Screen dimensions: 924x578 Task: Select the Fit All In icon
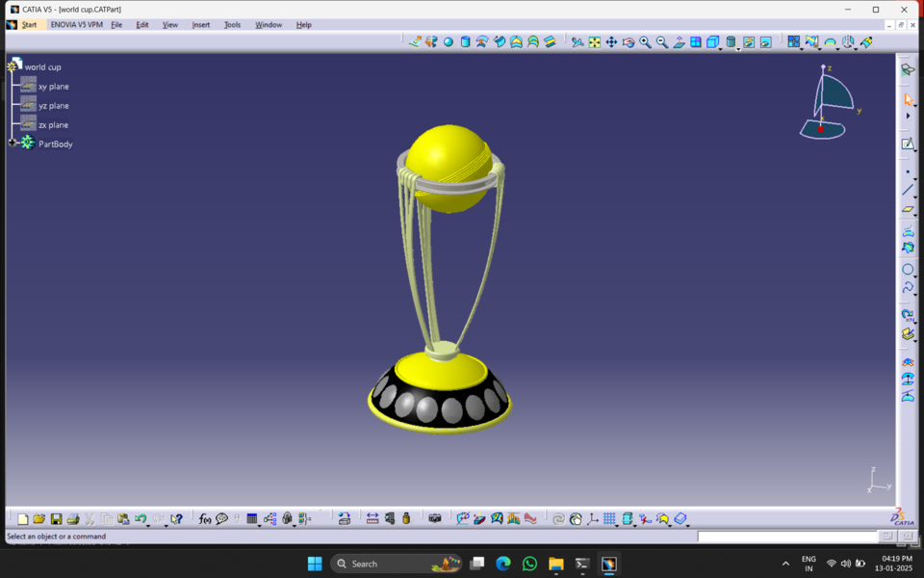(593, 42)
